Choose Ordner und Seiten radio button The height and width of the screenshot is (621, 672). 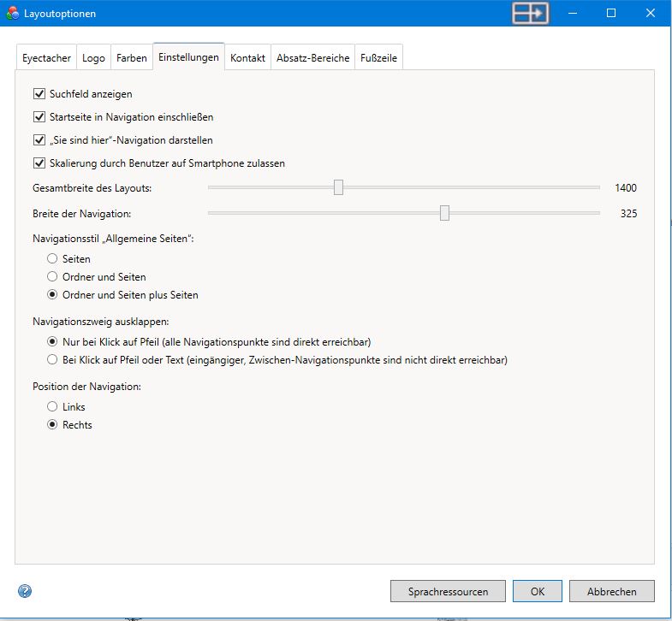coord(53,277)
